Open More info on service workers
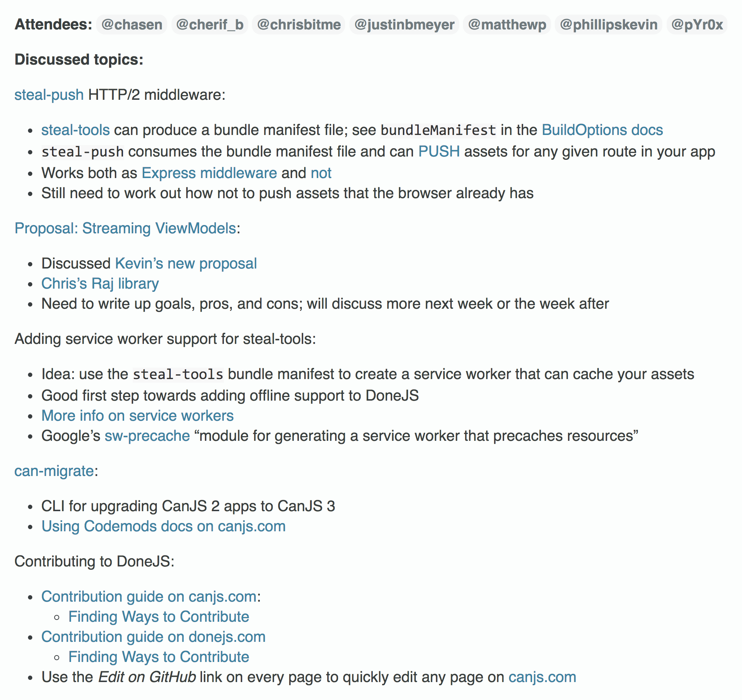 point(137,416)
